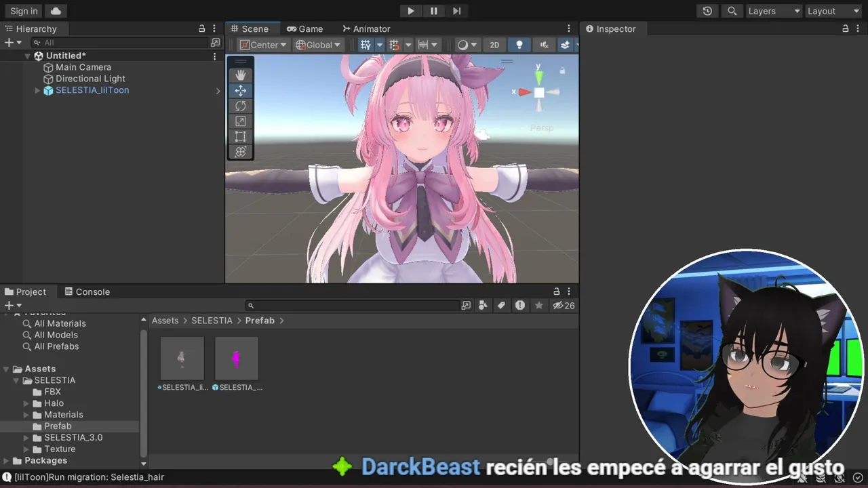Toggle scene lighting bulb button

click(x=519, y=45)
